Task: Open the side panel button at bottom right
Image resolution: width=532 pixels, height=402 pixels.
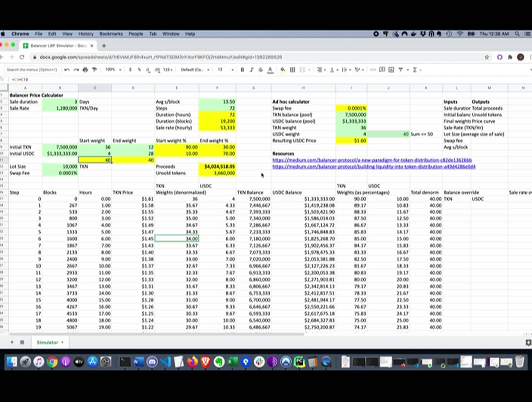Action: point(528,342)
